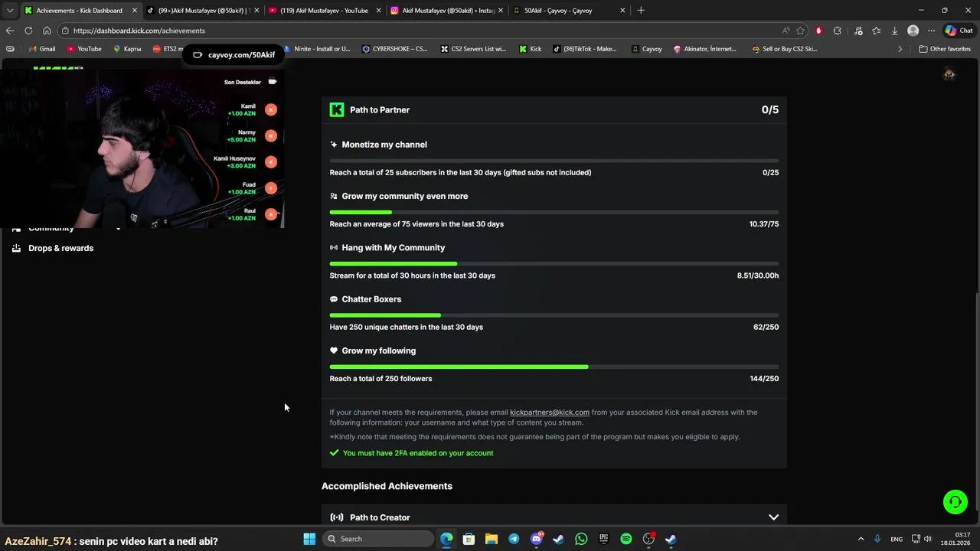Open a new browser tab
The image size is (980, 551).
641,11
